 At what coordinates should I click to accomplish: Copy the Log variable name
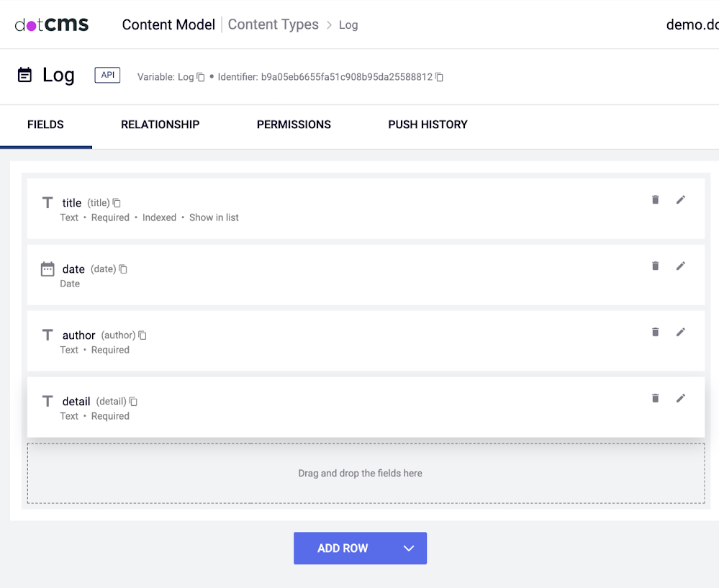202,77
